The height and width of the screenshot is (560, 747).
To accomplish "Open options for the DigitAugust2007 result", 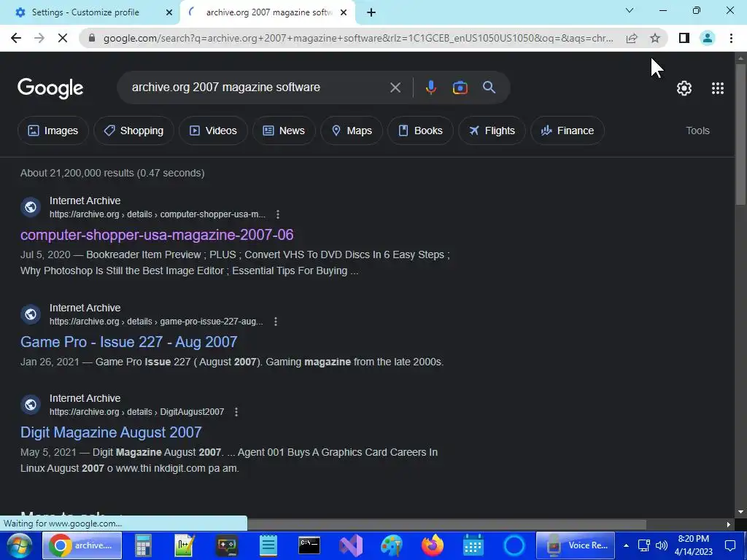I will (x=236, y=412).
